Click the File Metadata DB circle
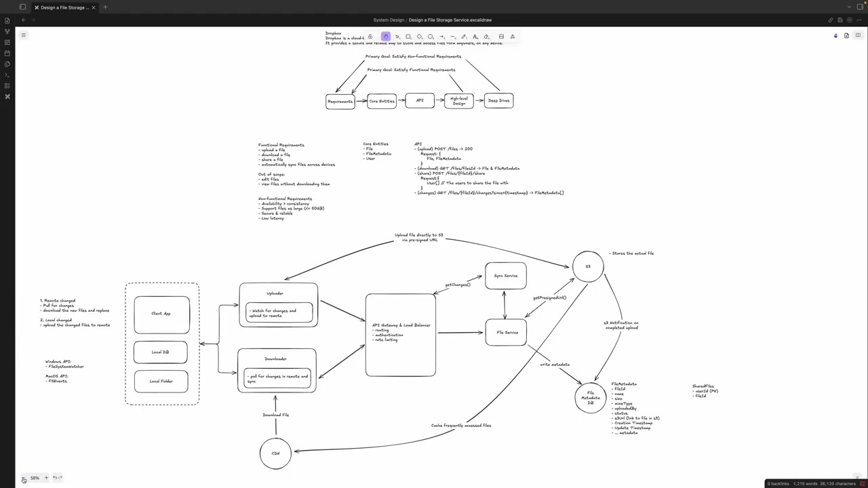Viewport: 868px width, 488px height. [591, 398]
